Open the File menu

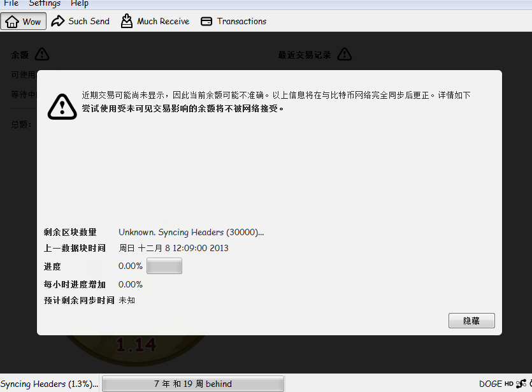pyautogui.click(x=11, y=3)
